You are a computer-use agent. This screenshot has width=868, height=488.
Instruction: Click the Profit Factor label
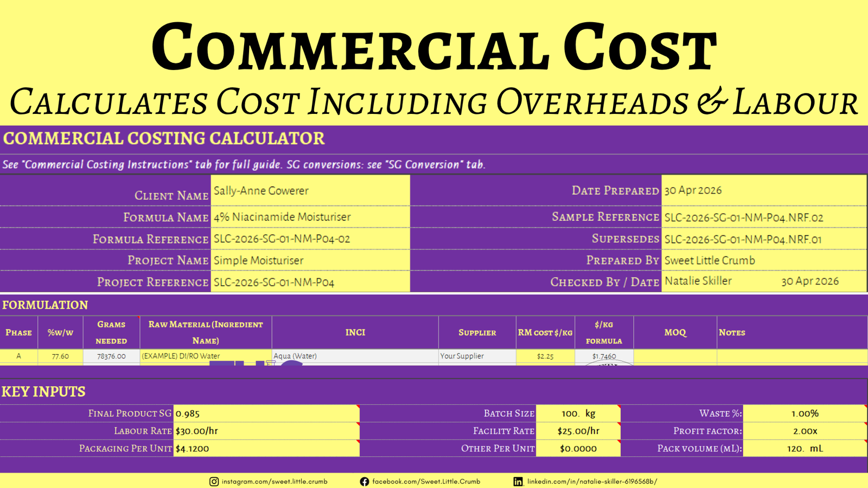(x=707, y=431)
